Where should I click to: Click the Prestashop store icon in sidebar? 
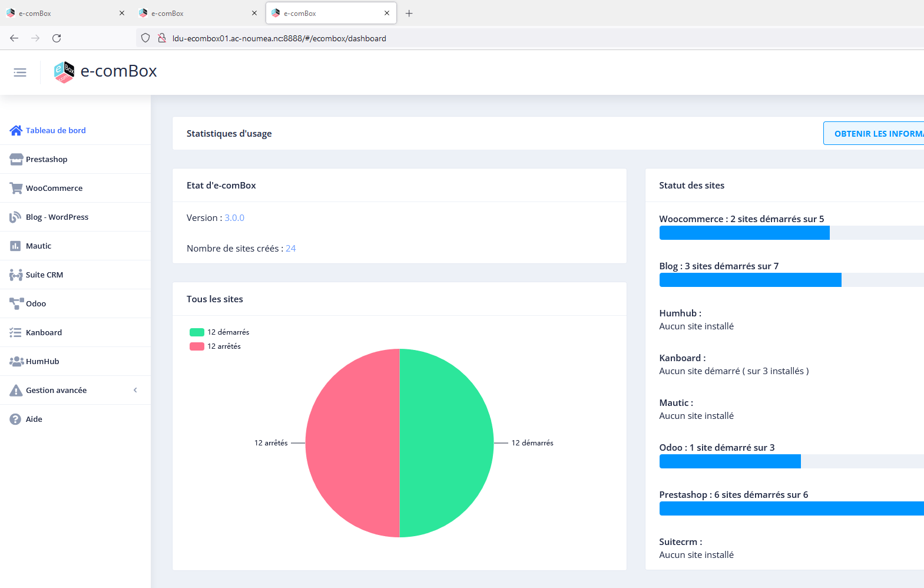pyautogui.click(x=16, y=159)
